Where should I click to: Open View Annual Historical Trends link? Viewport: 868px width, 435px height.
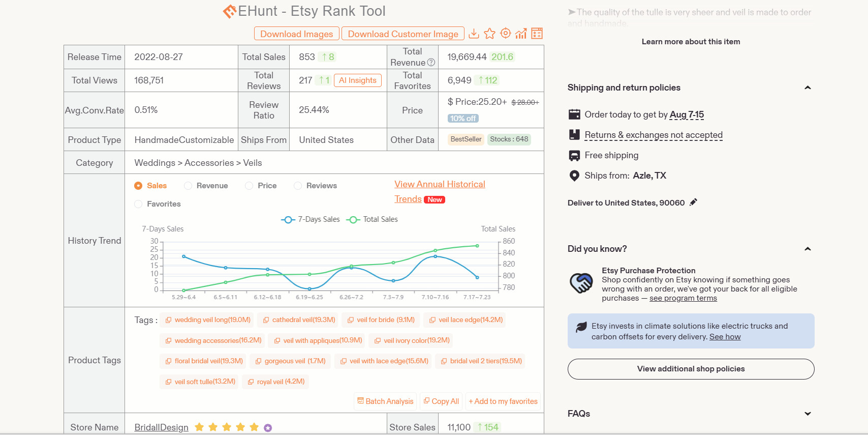[440, 192]
